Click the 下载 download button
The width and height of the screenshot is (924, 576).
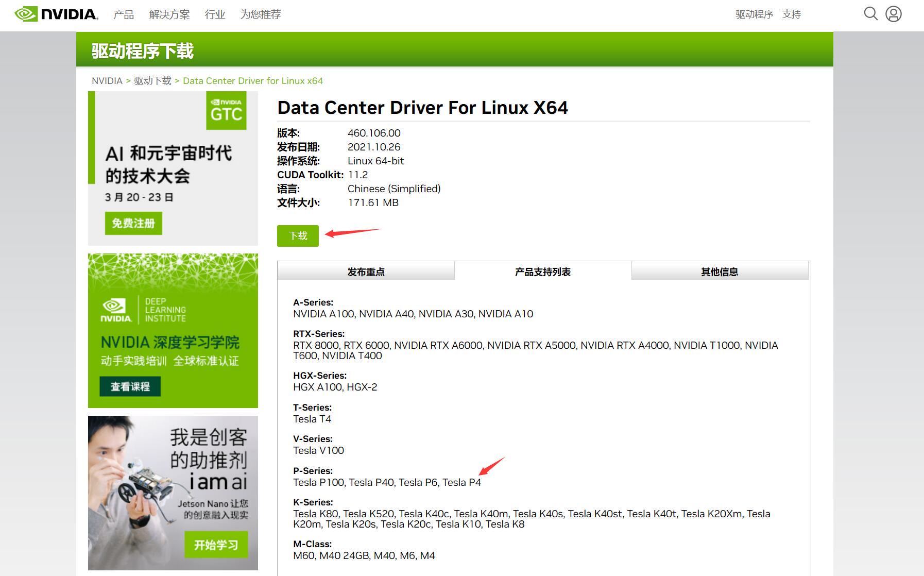(x=298, y=235)
